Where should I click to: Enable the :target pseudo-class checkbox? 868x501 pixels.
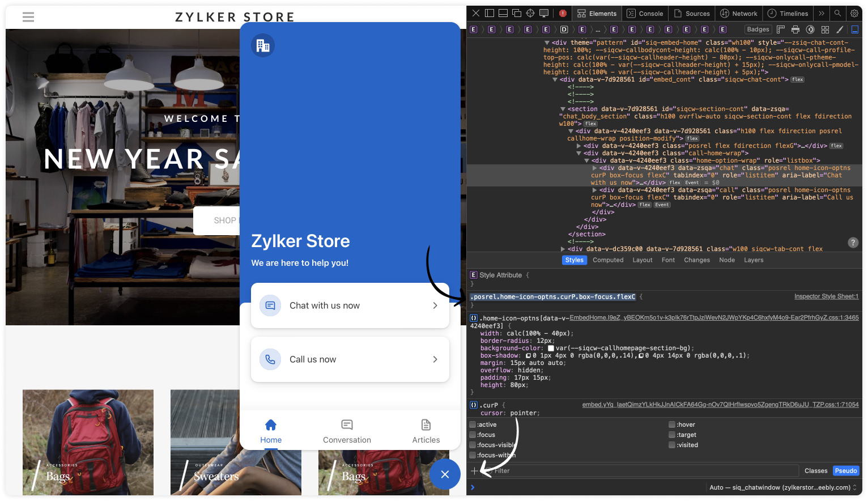(x=672, y=435)
